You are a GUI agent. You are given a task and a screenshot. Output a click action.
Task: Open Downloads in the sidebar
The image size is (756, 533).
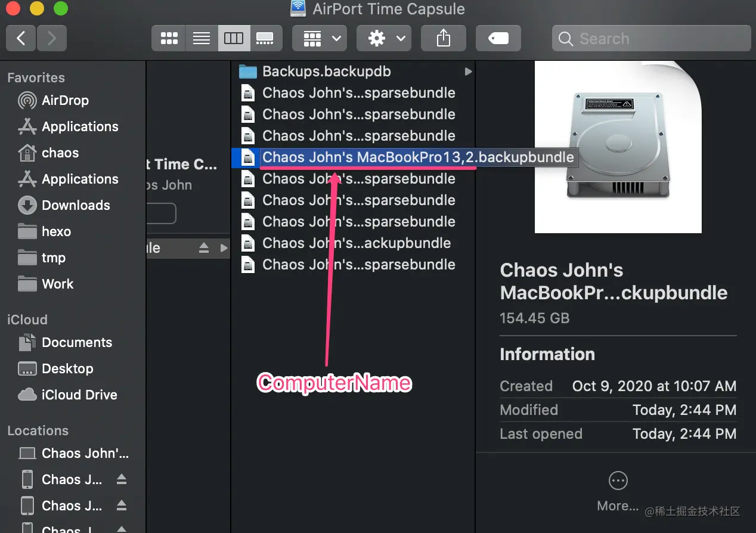[x=76, y=205]
